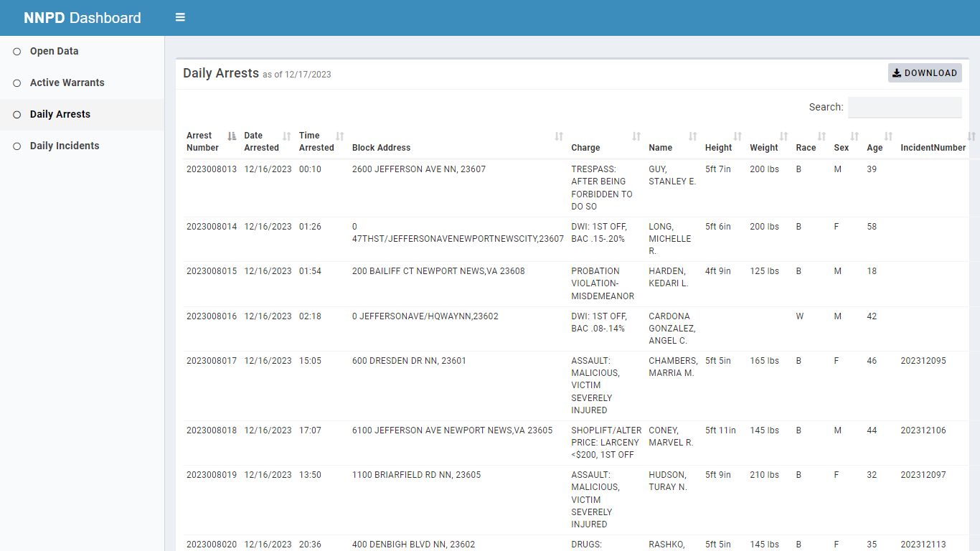Go to Active Warrants page
Viewport: 980px width, 551px height.
(82, 83)
